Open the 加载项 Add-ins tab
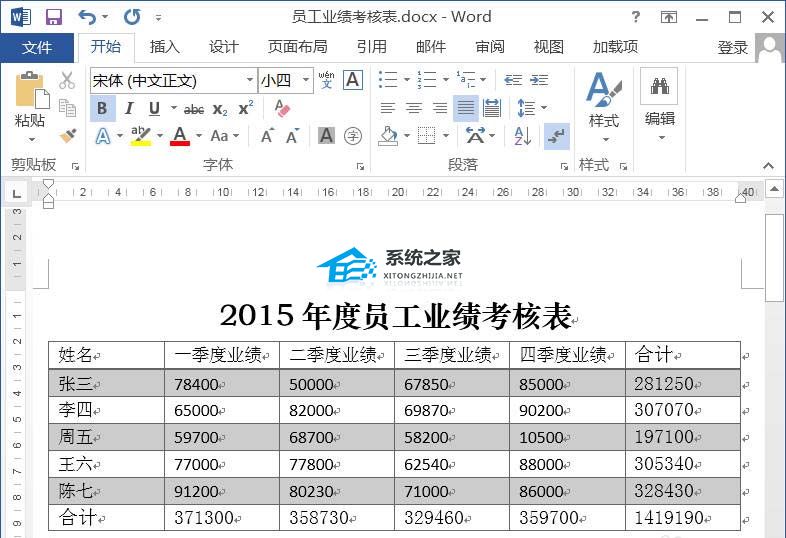The height and width of the screenshot is (538, 786). (616, 47)
